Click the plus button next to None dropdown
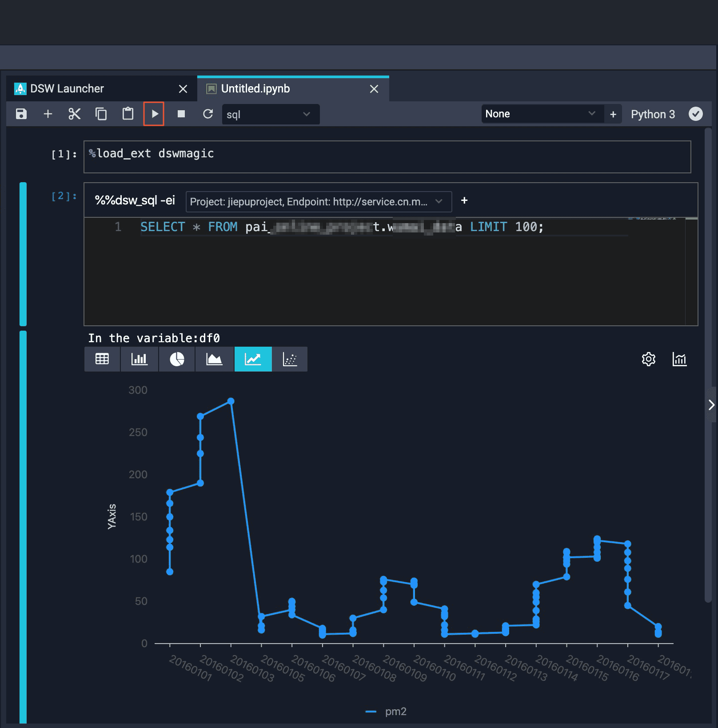Screen dimensions: 718x728 tap(613, 114)
